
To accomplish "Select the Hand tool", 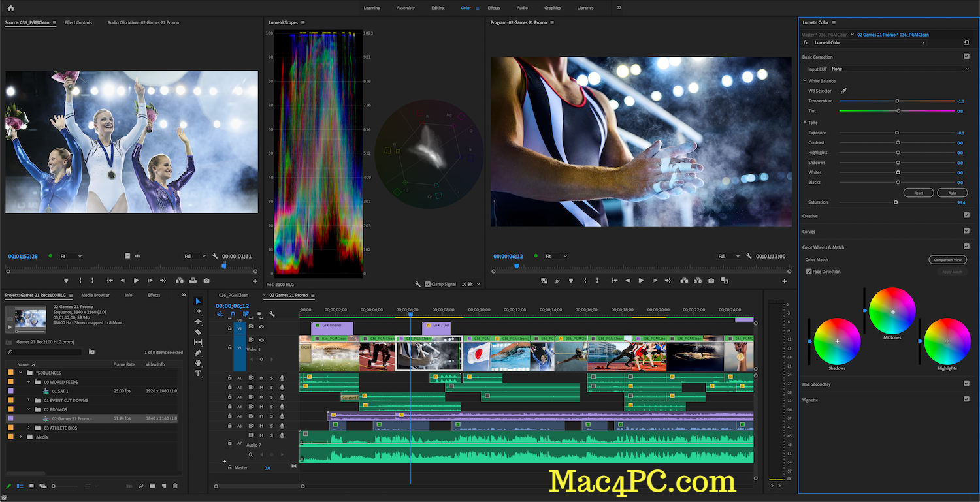I will [199, 362].
